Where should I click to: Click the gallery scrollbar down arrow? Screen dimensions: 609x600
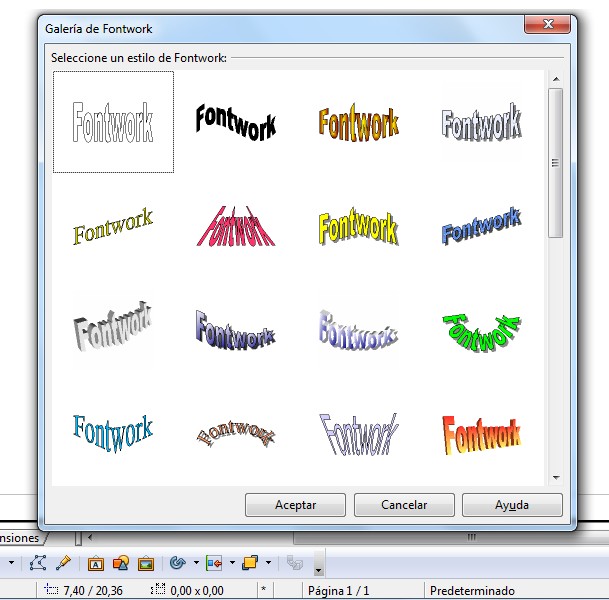tap(556, 478)
